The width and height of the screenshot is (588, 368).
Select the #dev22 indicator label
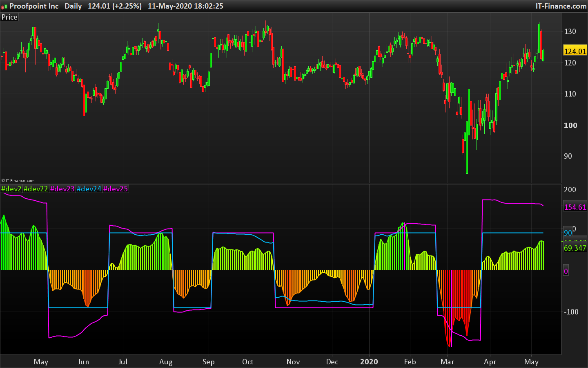tap(36, 189)
